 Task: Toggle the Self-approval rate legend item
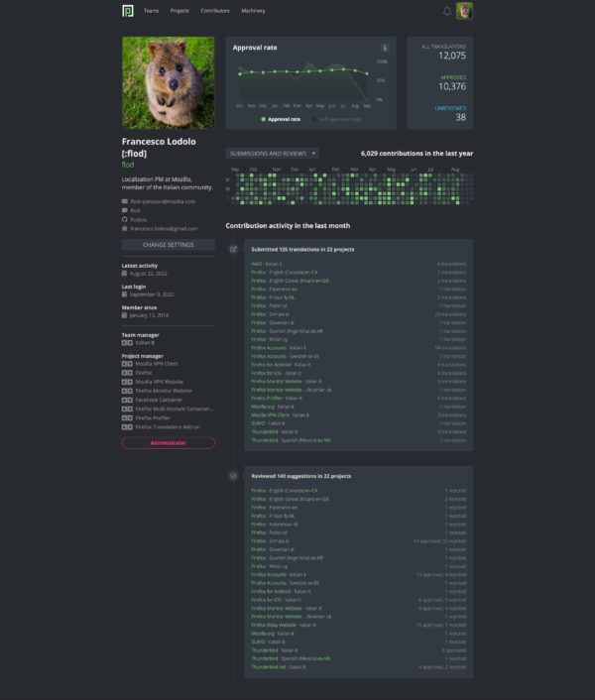tap(336, 119)
